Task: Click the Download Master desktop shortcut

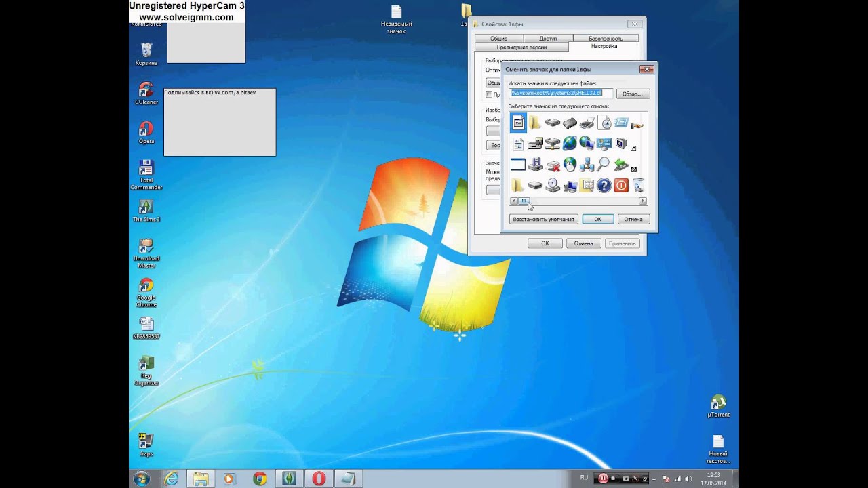Action: 146,253
